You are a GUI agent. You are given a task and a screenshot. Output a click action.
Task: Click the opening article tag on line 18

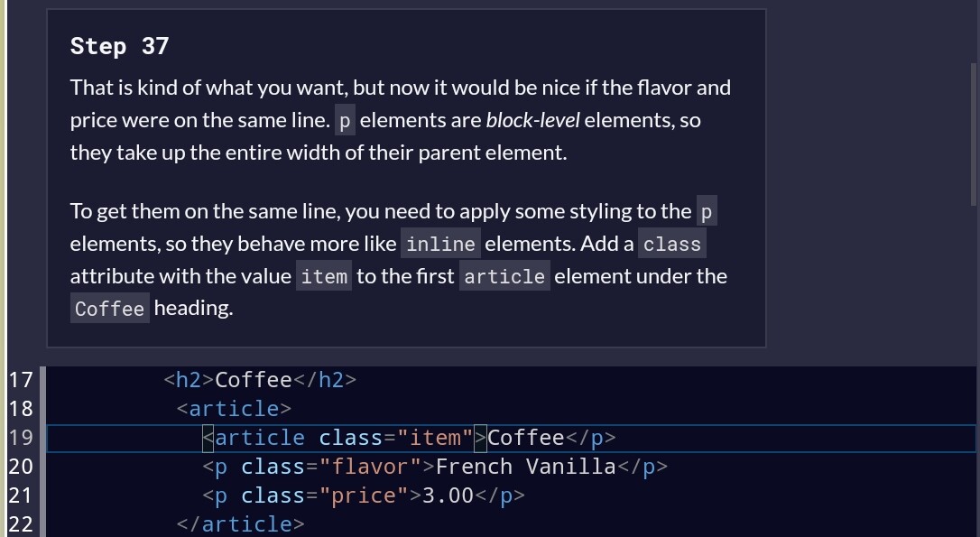click(233, 409)
